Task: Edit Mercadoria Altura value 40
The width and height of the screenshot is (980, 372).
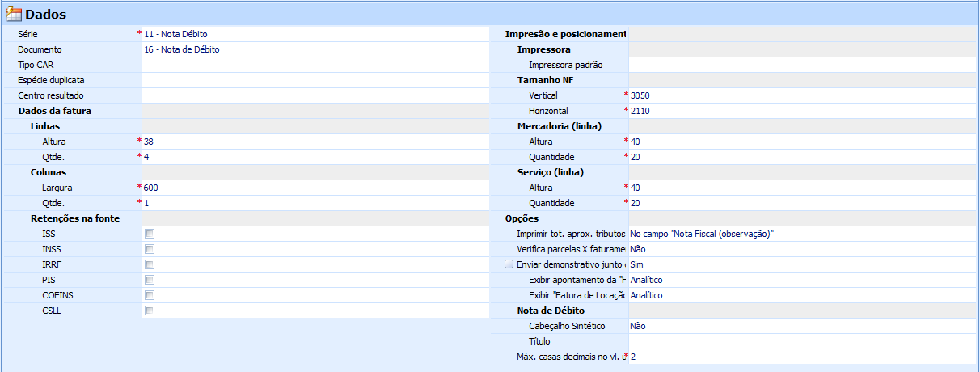Action: (x=802, y=142)
